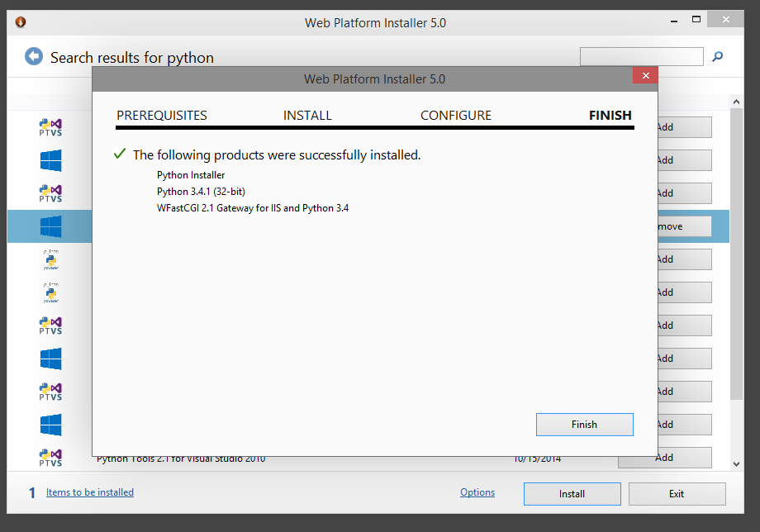
Task: Click the Finish button in dialog
Action: pos(585,425)
